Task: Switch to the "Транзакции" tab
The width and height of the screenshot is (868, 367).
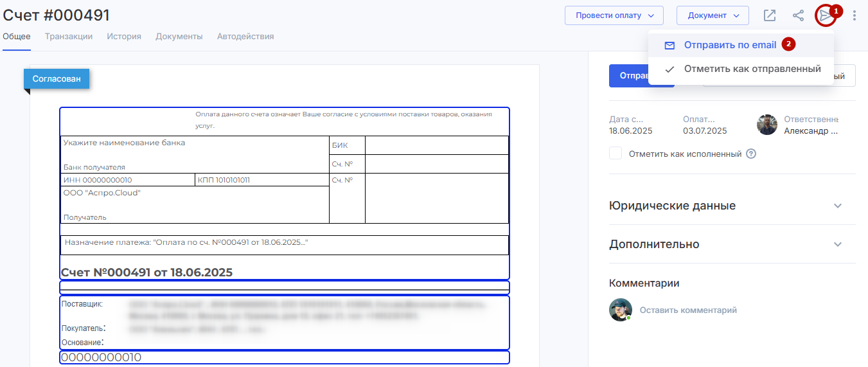Action: (x=69, y=37)
